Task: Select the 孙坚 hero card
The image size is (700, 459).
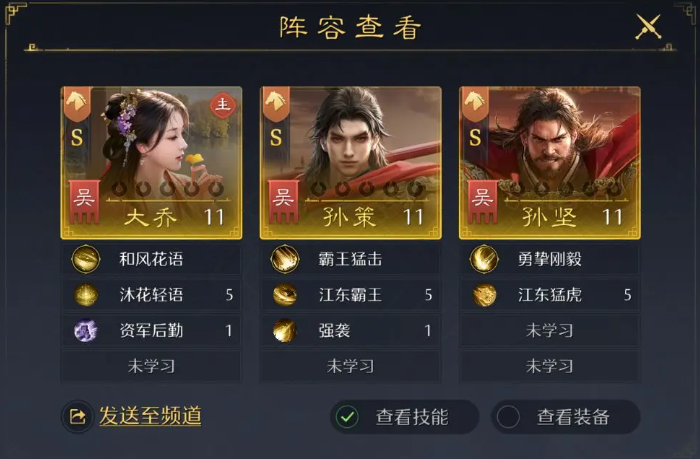Action: click(550, 163)
